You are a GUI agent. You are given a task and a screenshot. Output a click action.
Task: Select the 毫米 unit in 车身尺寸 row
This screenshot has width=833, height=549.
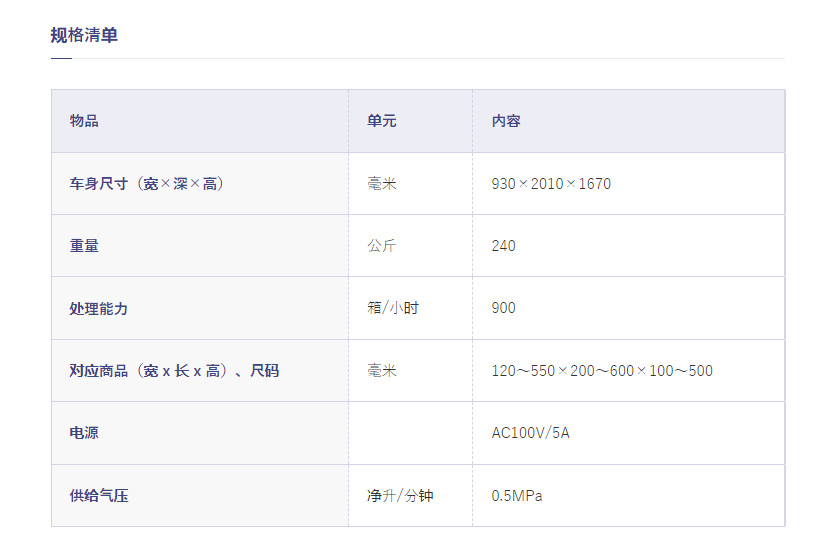[381, 184]
